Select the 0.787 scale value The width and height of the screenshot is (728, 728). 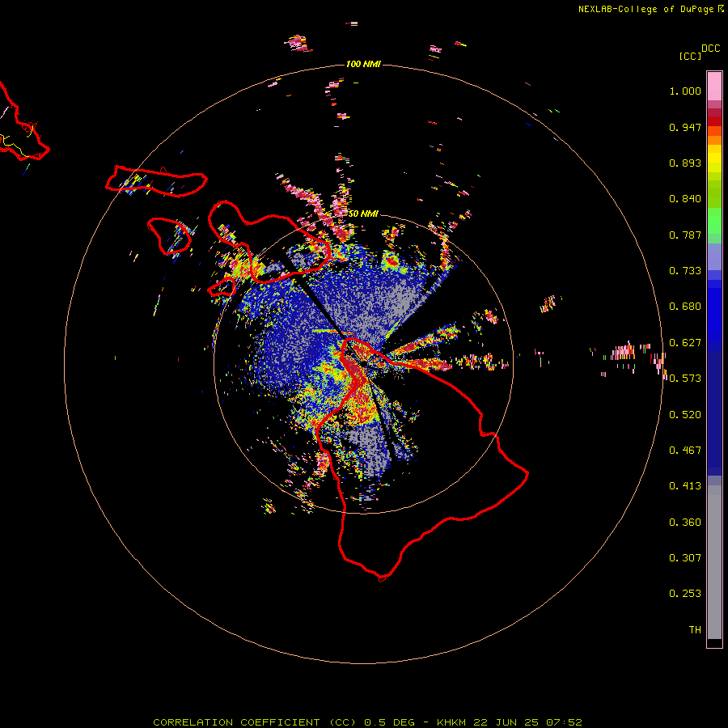(685, 235)
